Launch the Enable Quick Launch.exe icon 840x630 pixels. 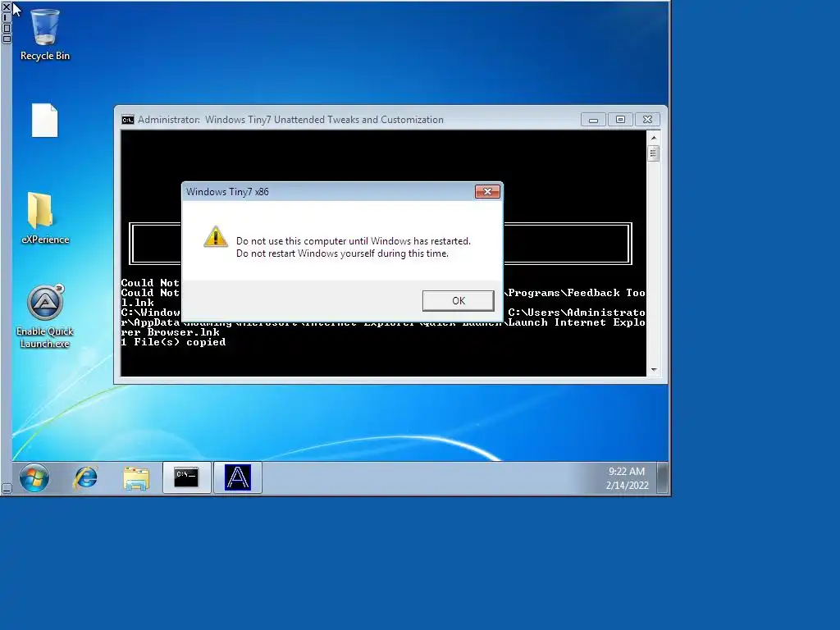pyautogui.click(x=45, y=317)
